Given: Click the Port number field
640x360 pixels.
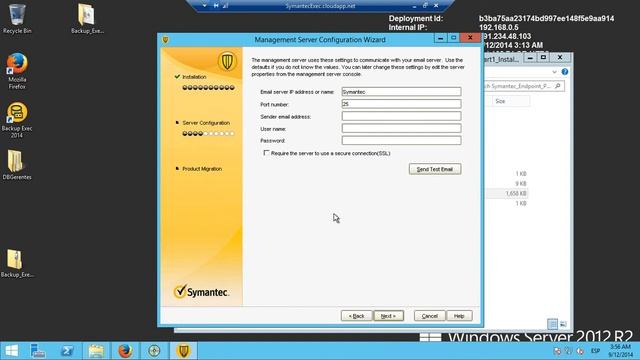Looking at the screenshot, I should pos(401,104).
